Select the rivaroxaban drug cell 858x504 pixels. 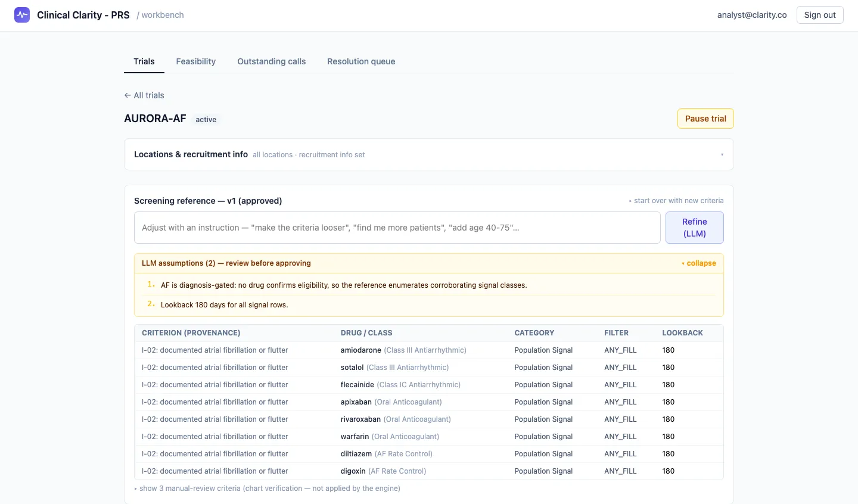click(x=396, y=419)
